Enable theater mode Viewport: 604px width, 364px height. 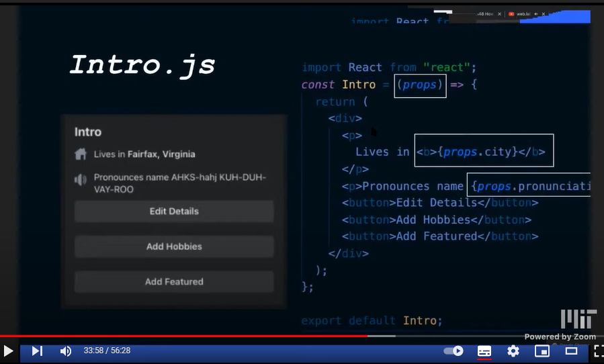(x=571, y=351)
